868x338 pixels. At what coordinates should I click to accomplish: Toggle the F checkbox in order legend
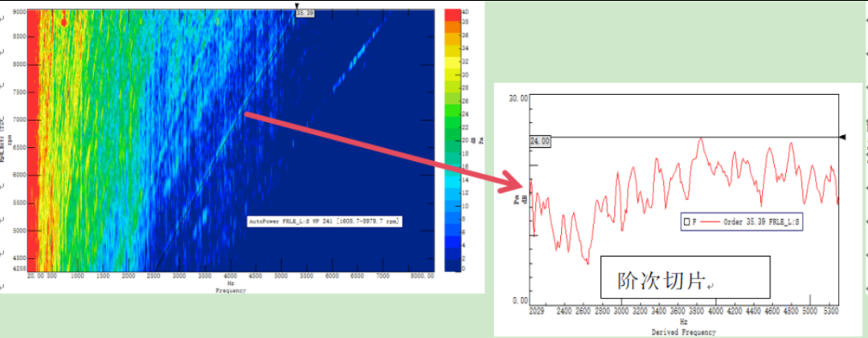click(685, 221)
